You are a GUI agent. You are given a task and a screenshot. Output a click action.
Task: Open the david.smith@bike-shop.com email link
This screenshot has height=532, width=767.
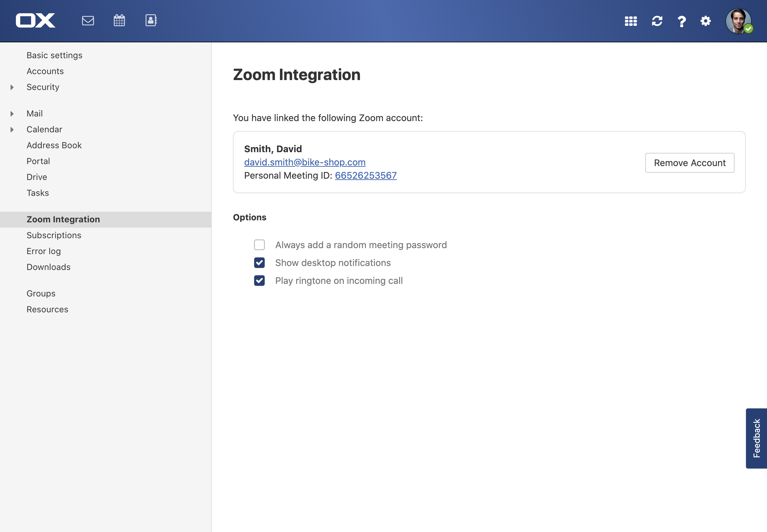point(305,162)
